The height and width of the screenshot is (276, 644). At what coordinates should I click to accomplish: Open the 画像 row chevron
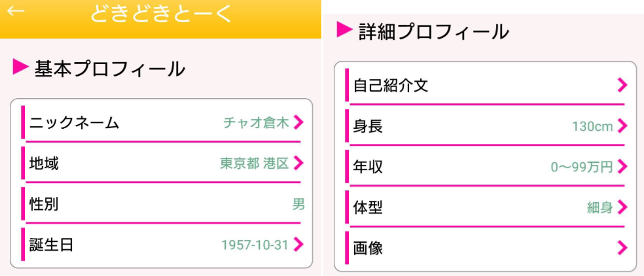click(x=622, y=248)
